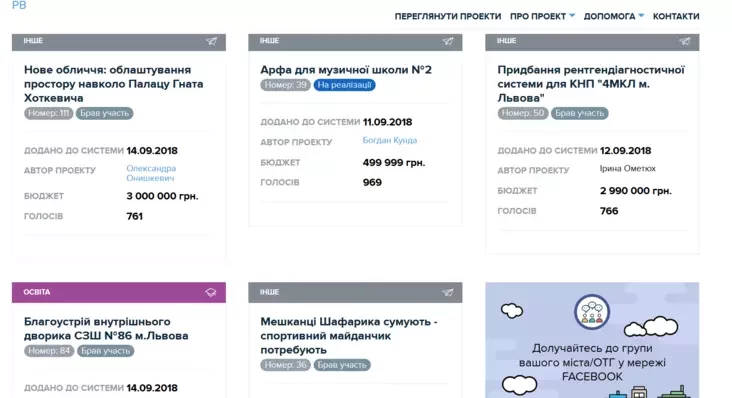Open project Благоустрій внутрішнього дворика СЗШ №86

pos(106,329)
